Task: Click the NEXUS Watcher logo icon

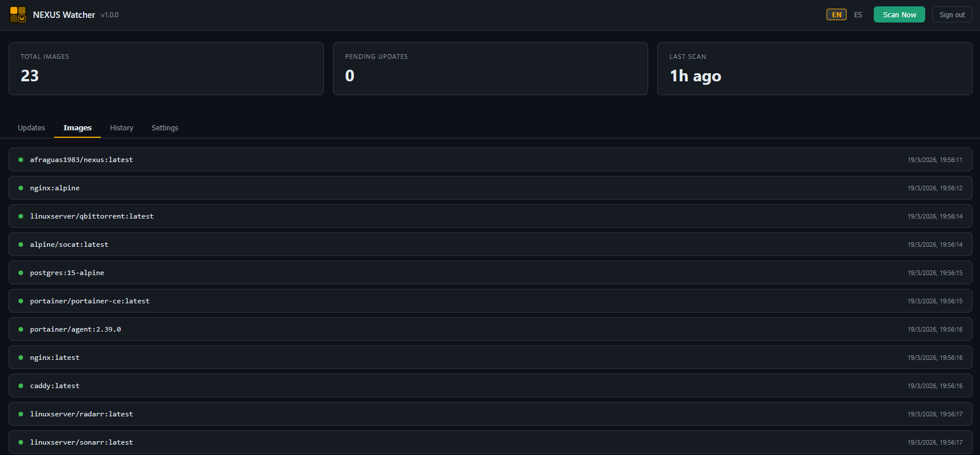Action: pos(18,14)
